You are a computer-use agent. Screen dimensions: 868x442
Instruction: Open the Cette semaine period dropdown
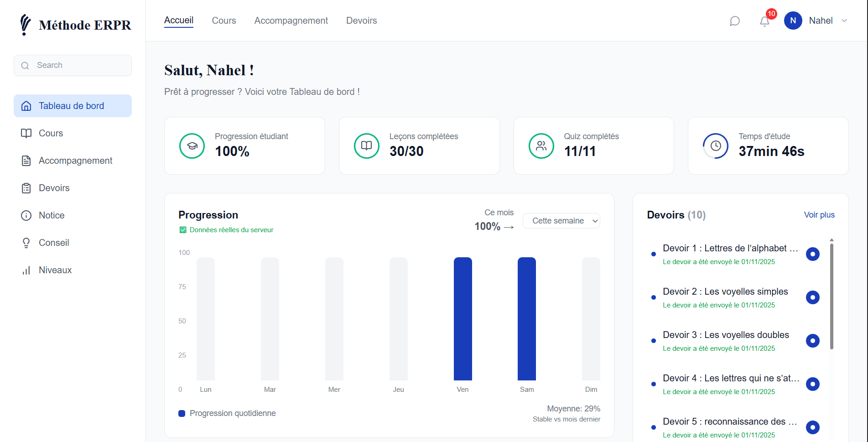pos(561,221)
